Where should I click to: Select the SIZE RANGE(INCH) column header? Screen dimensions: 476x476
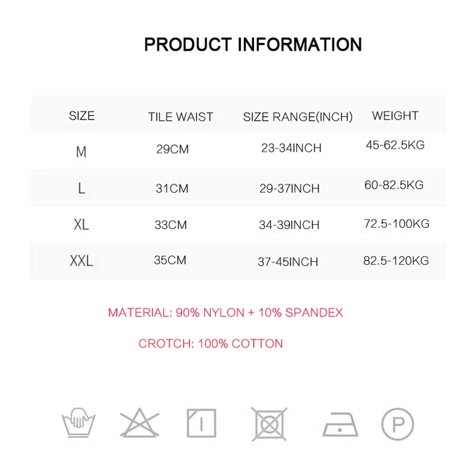298,117
